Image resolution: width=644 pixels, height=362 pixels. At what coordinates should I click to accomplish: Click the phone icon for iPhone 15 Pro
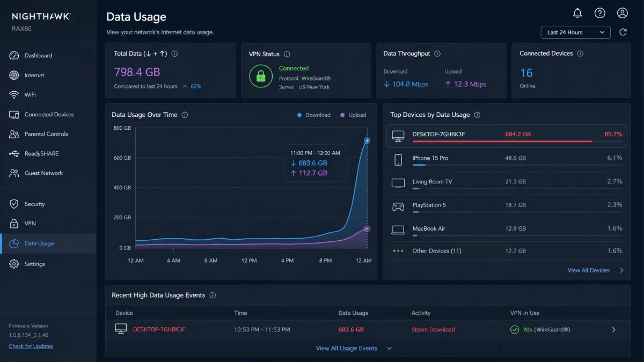(398, 159)
